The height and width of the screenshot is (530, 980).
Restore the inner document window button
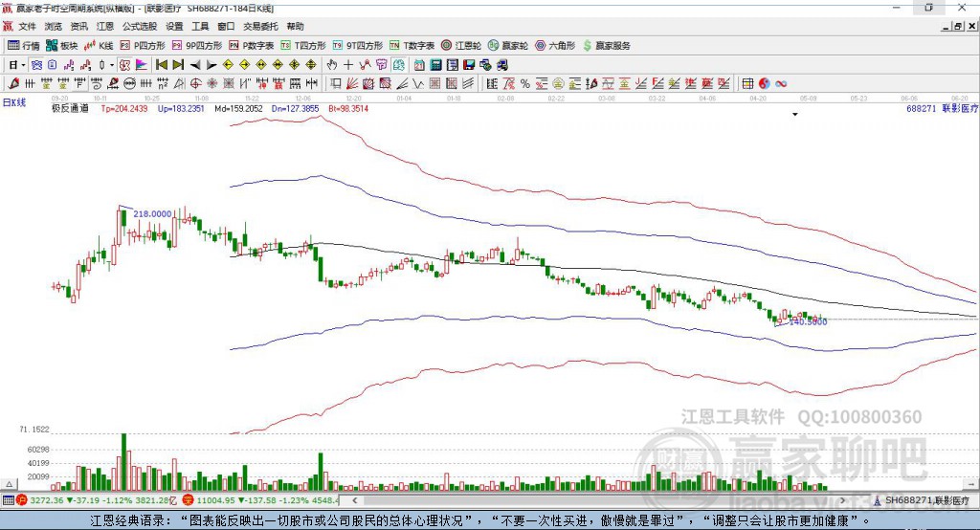tap(958, 26)
